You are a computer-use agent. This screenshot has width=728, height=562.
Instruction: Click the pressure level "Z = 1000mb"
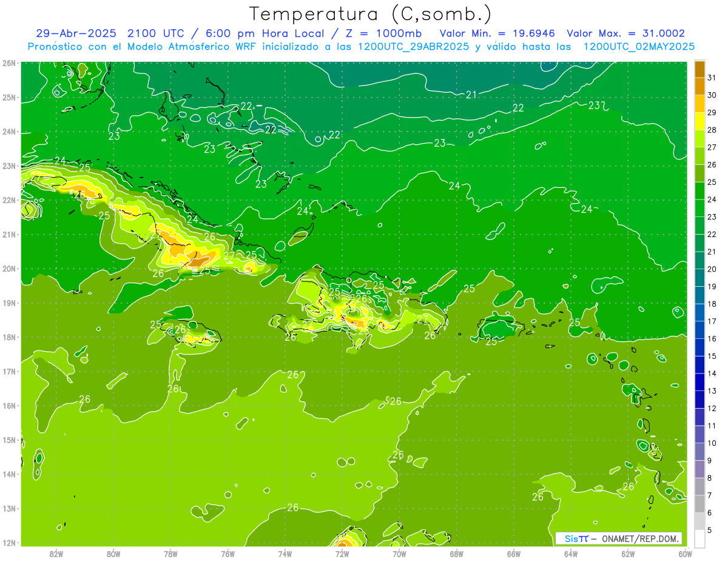pos(383,33)
